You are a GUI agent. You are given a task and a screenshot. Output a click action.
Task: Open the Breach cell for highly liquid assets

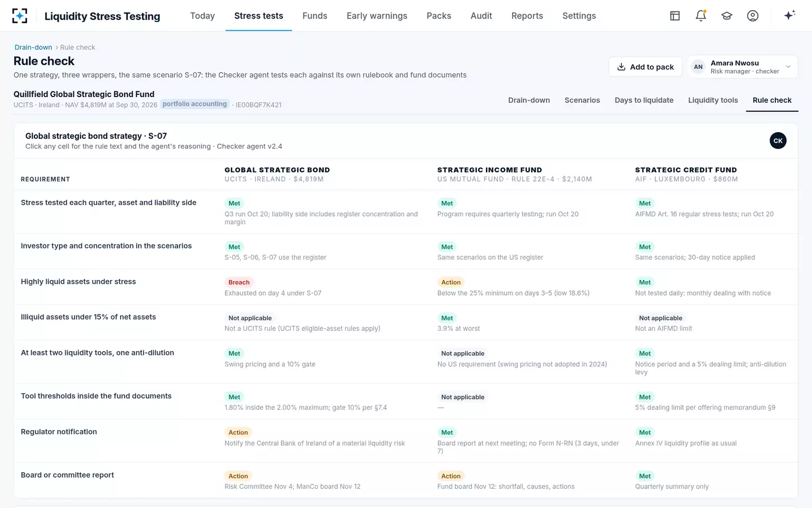tap(239, 282)
